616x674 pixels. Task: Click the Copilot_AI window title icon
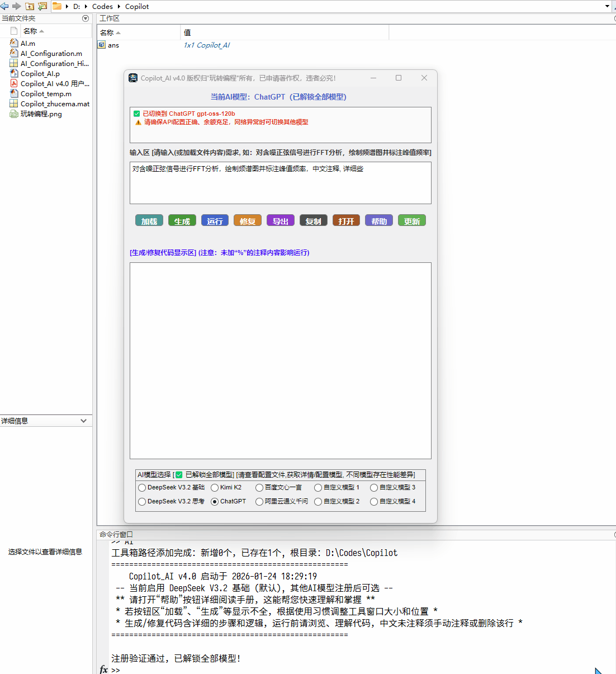coord(133,78)
